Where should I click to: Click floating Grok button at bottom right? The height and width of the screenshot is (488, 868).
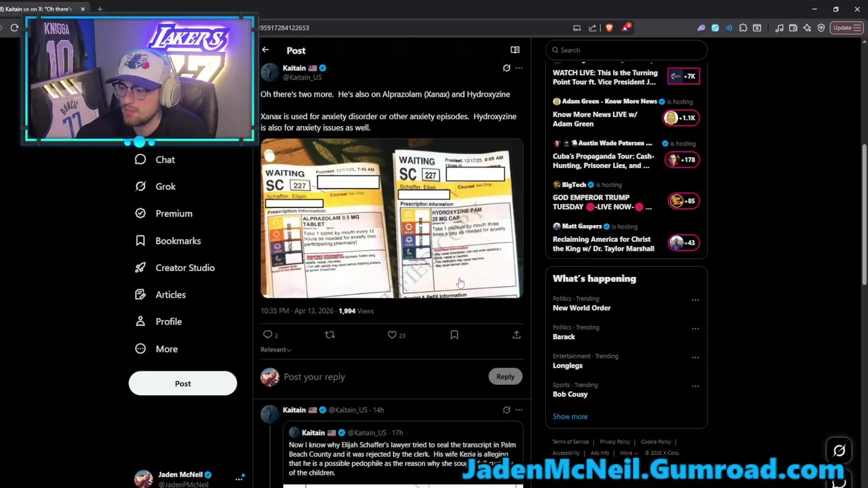coord(839,451)
